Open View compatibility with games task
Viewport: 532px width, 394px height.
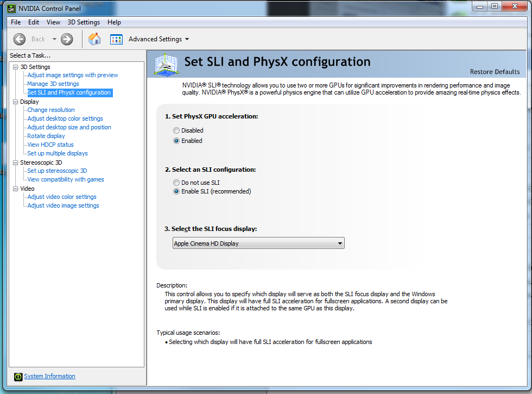(x=66, y=179)
